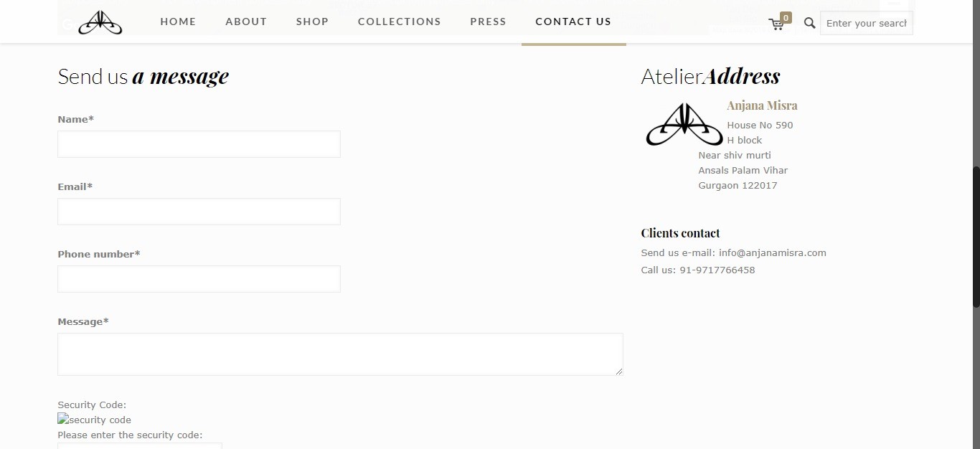Go to the SHOP page
980x449 pixels.
(312, 22)
